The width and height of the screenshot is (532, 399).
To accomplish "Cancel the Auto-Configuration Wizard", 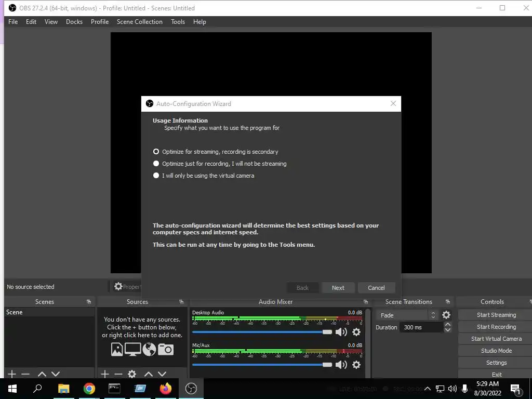I will (x=377, y=288).
